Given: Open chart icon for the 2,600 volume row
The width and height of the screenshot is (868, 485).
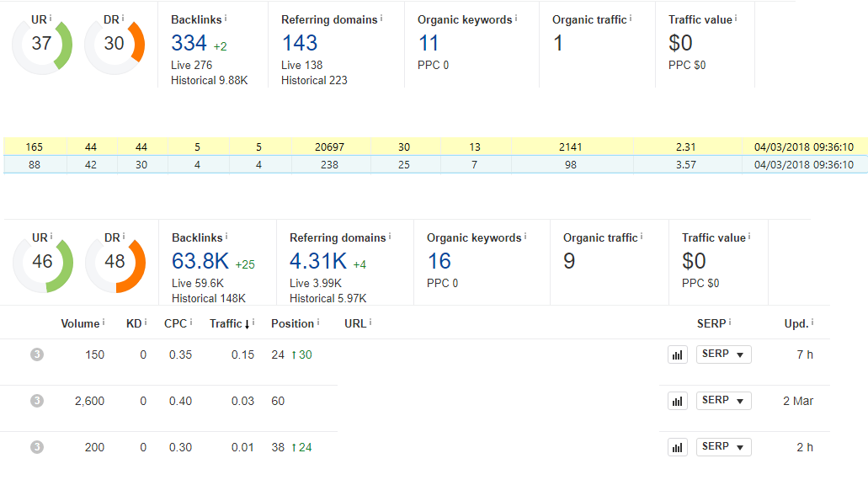Looking at the screenshot, I should pyautogui.click(x=678, y=401).
